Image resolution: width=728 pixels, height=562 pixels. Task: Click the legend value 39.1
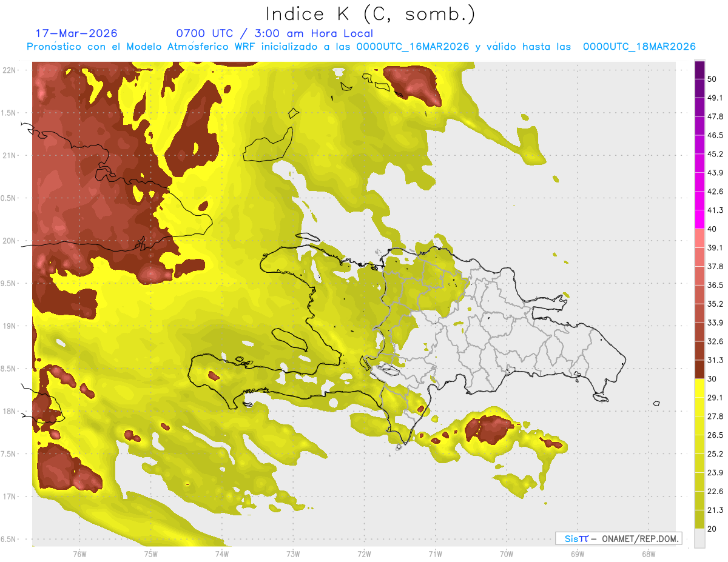(x=715, y=247)
